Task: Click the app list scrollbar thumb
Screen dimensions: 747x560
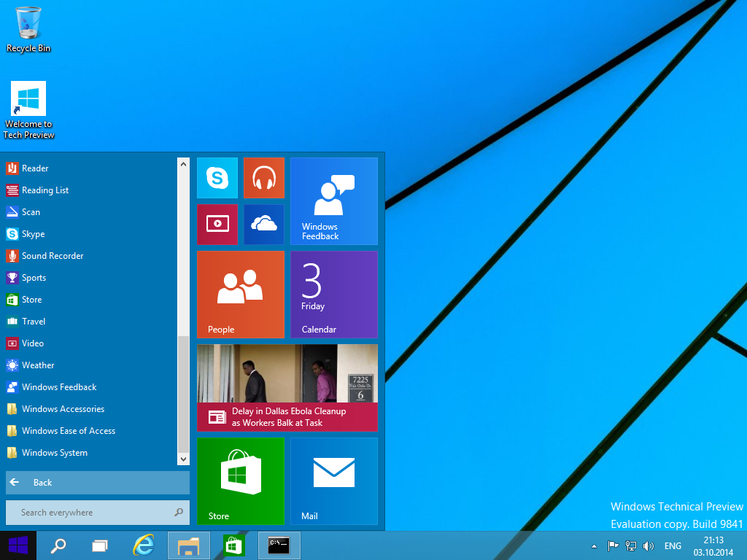Action: tap(183, 394)
